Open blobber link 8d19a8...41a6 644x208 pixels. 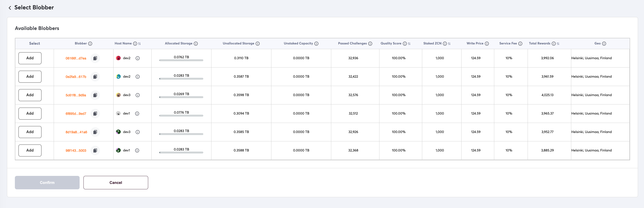tap(76, 132)
